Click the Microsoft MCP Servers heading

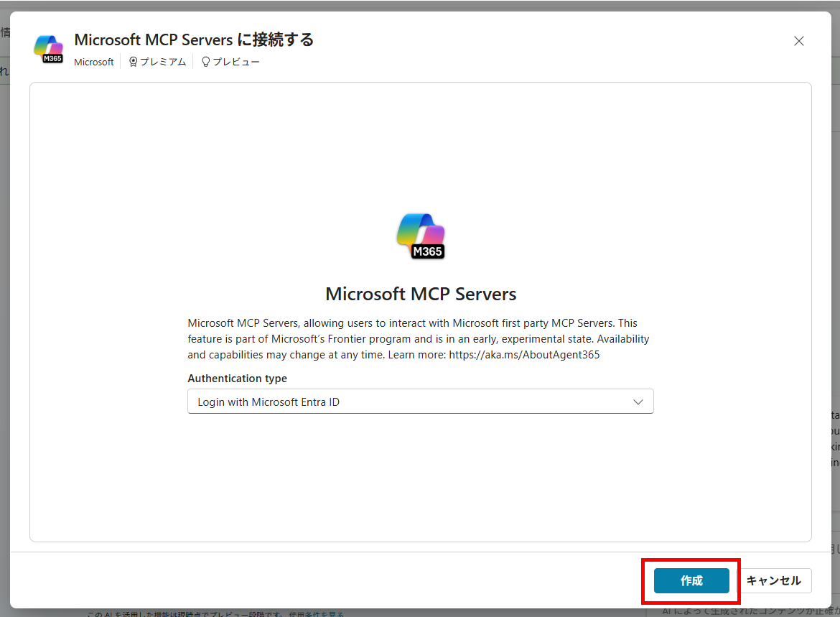pyautogui.click(x=421, y=294)
